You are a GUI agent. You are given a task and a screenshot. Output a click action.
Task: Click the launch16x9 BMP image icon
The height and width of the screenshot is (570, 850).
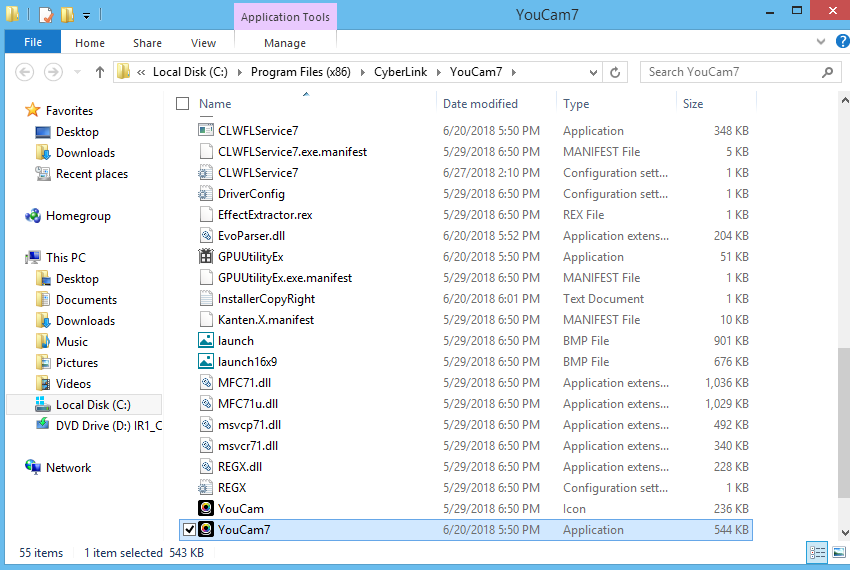205,361
